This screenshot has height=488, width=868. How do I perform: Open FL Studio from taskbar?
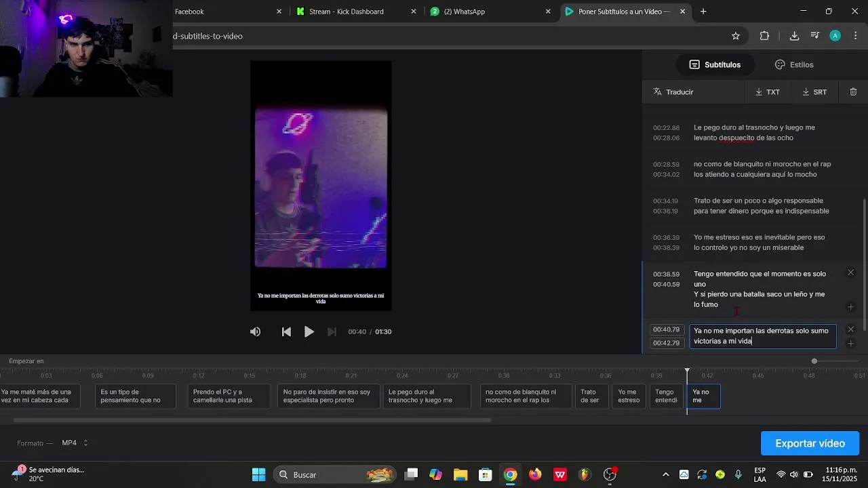(585, 474)
